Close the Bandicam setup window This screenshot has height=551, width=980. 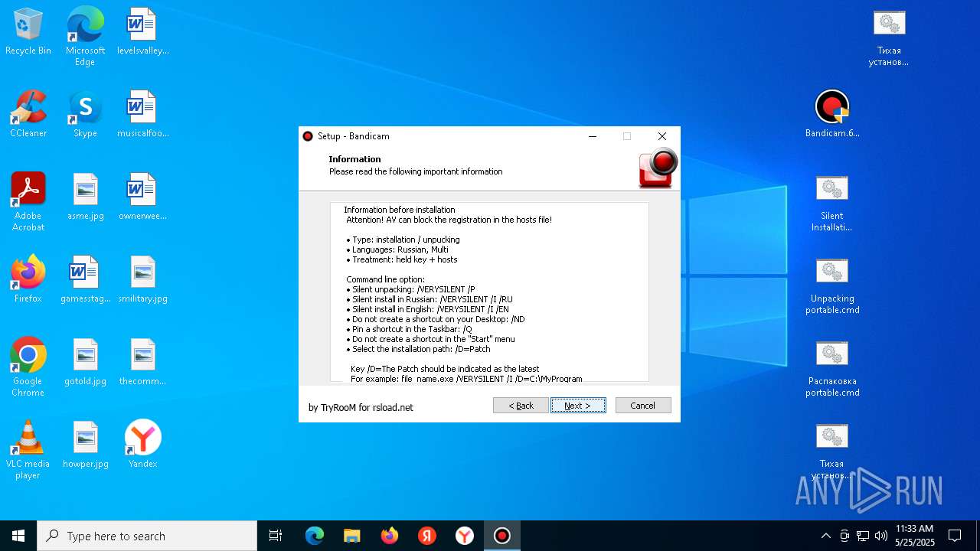pyautogui.click(x=662, y=136)
